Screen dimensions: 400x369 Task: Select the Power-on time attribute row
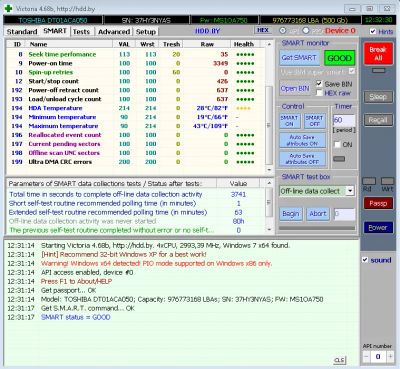tap(136, 63)
